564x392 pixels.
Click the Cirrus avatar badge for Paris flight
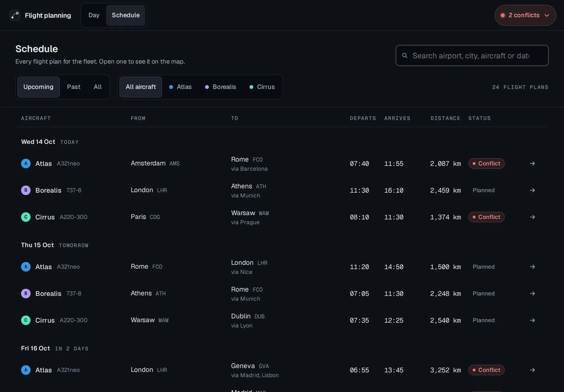(26, 217)
